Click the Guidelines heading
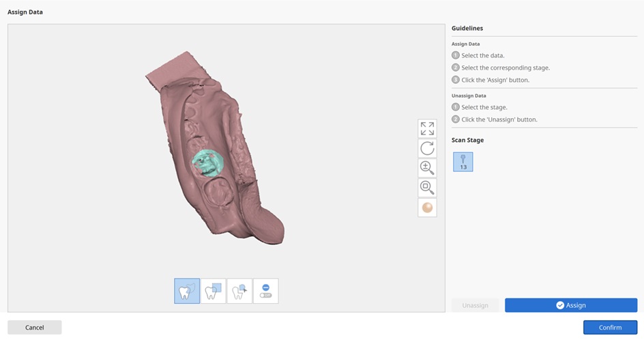Image resolution: width=644 pixels, height=342 pixels. [x=467, y=29]
